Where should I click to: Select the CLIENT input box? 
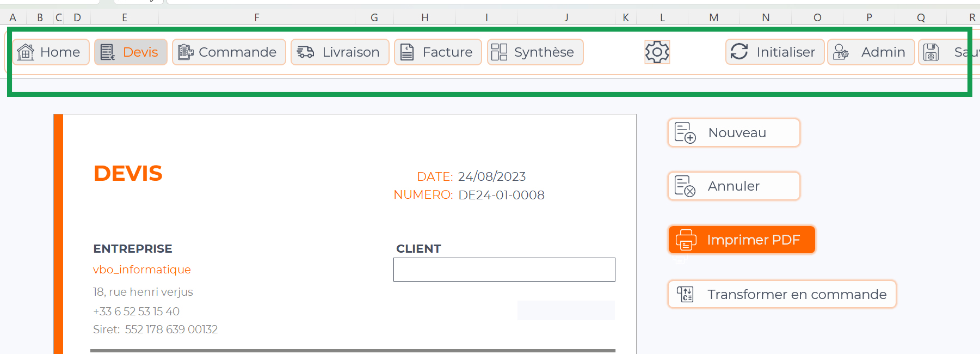[504, 270]
